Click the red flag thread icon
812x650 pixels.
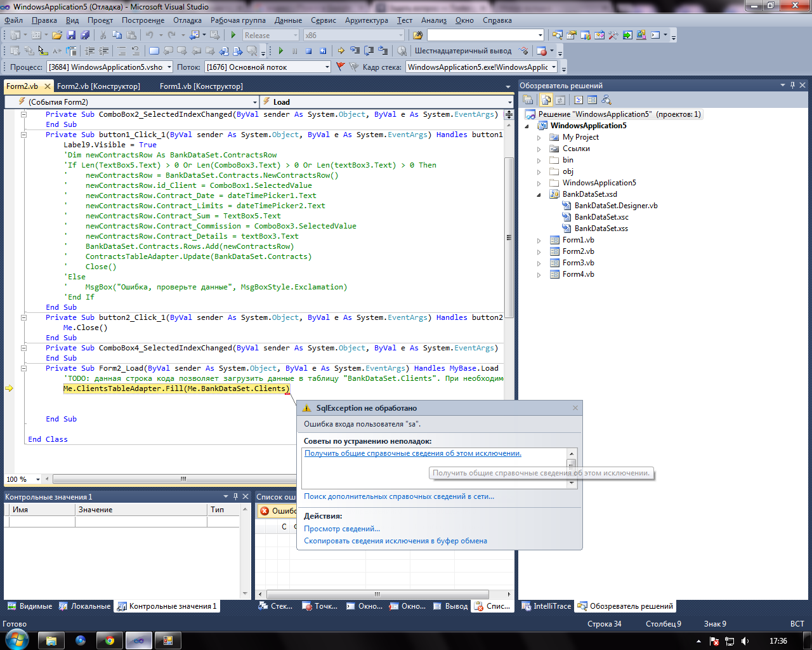tap(340, 67)
